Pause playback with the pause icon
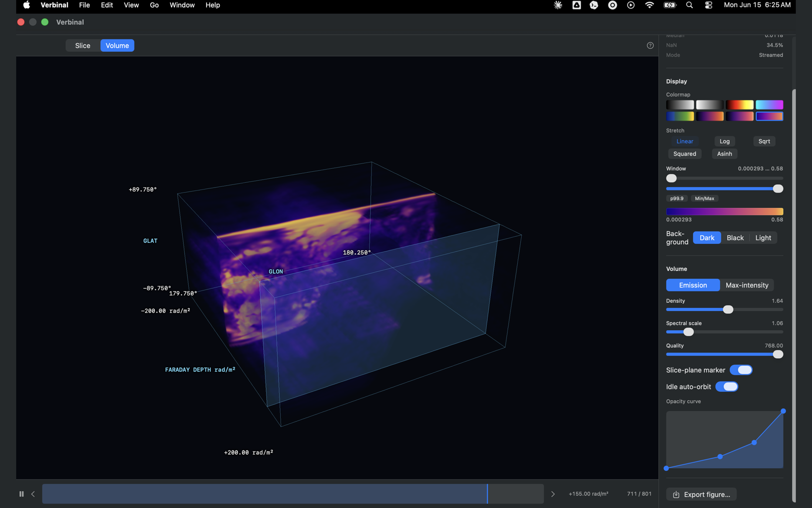812x508 pixels. (21, 494)
